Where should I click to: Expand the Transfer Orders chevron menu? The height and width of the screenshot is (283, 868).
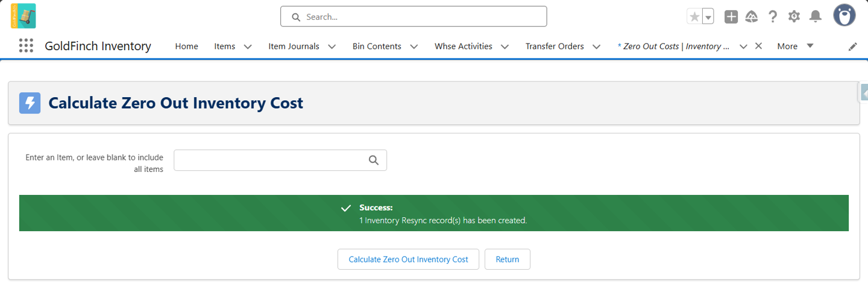pos(596,46)
